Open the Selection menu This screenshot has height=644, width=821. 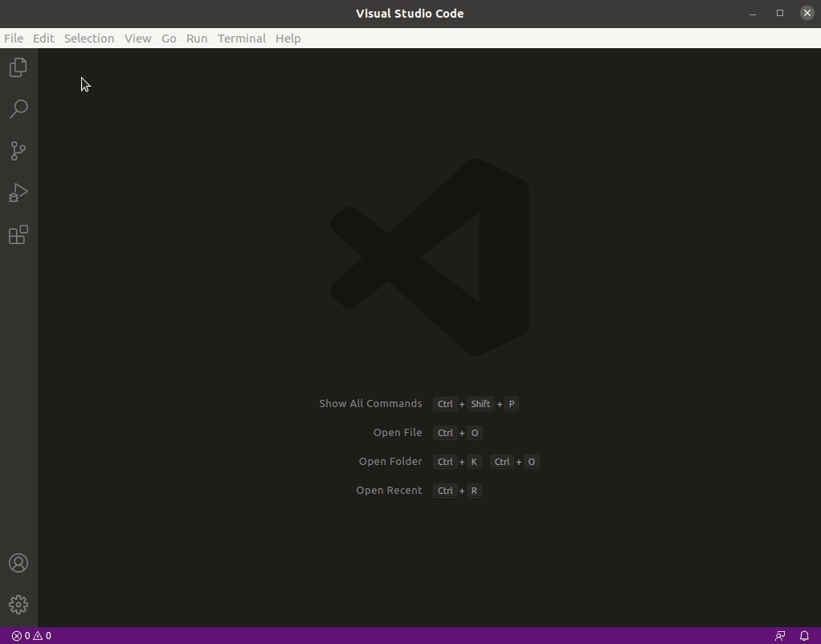[89, 38]
